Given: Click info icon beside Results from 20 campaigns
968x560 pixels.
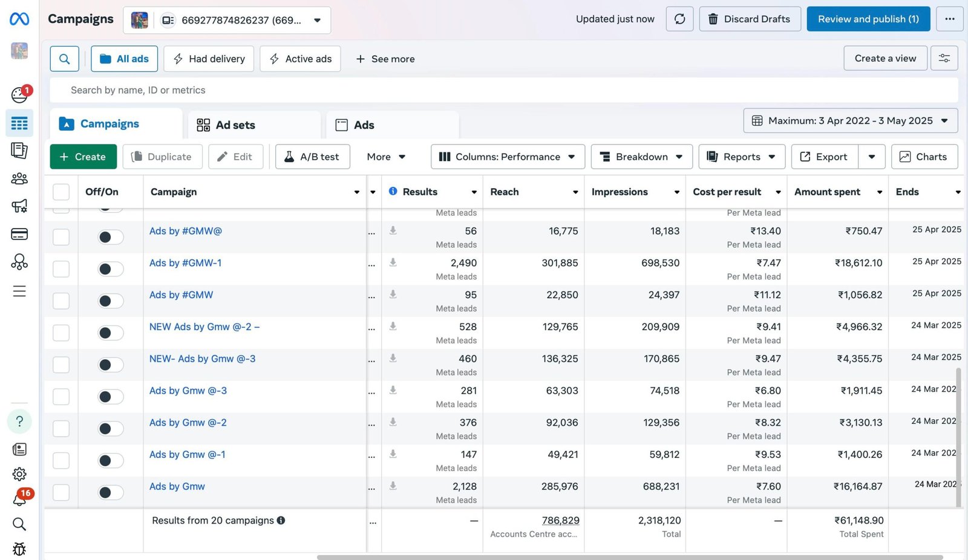Looking at the screenshot, I should (x=281, y=520).
